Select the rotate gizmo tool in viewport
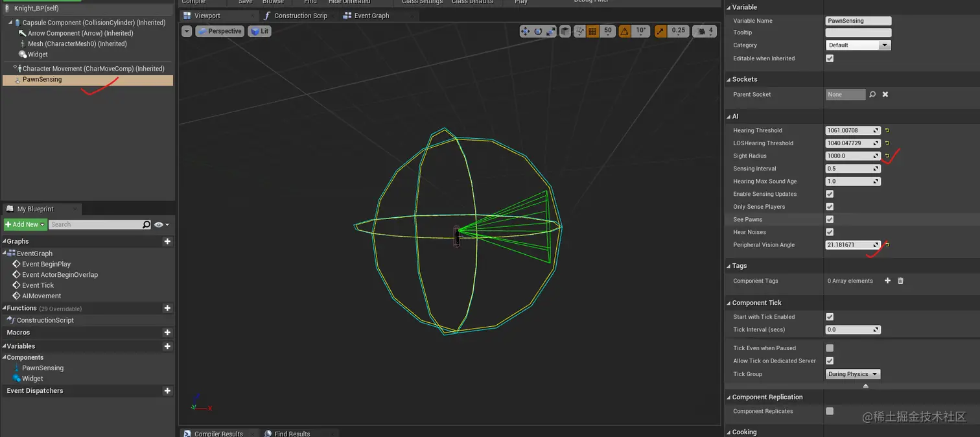 tap(538, 31)
